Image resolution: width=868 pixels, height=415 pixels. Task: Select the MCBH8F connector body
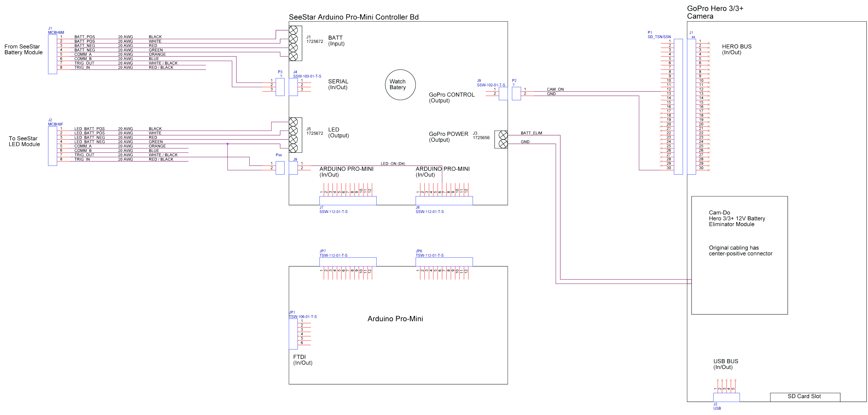53,146
